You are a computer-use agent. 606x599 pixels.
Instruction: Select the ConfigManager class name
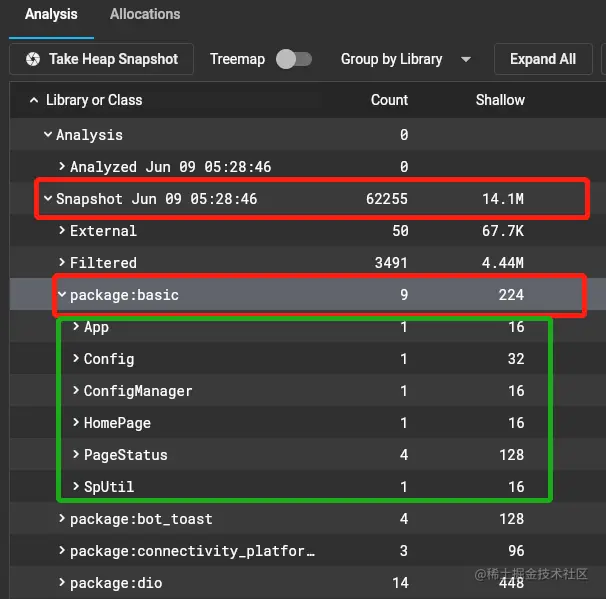[x=138, y=391]
